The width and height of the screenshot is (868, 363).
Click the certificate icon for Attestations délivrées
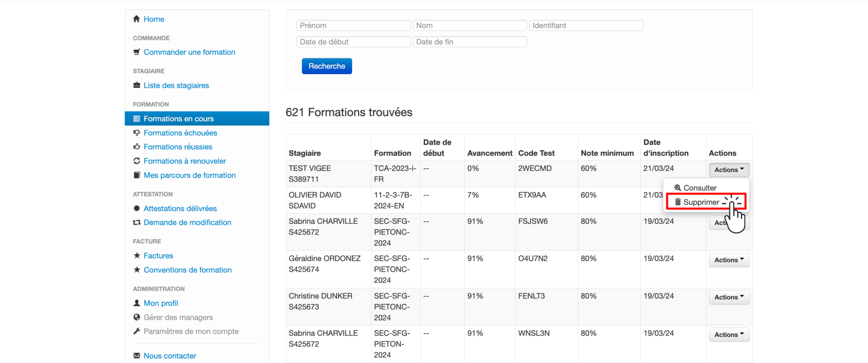point(136,208)
